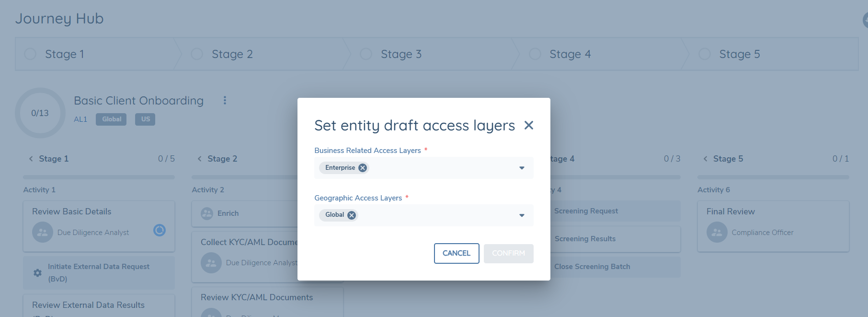This screenshot has height=317, width=868.
Task: Click the Activity 1 heading
Action: coord(39,190)
